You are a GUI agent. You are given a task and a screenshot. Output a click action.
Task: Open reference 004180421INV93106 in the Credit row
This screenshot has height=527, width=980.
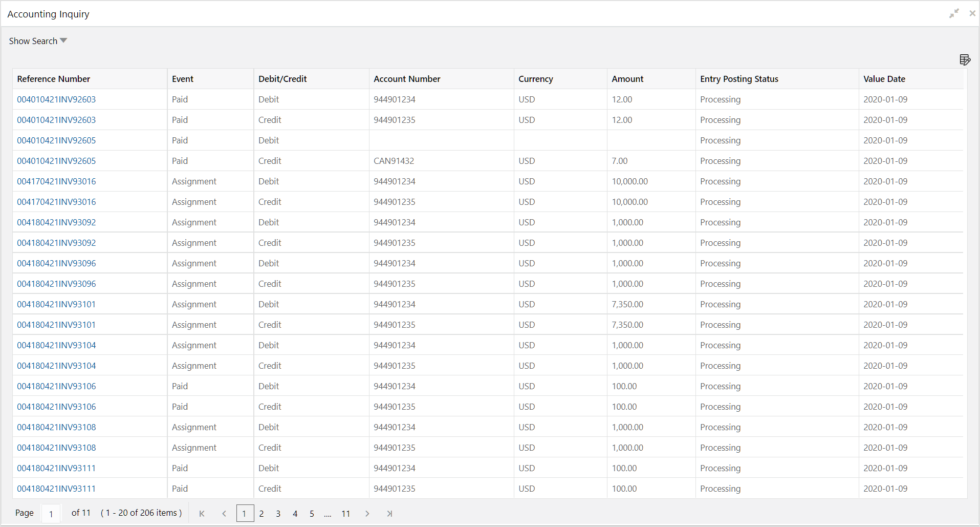click(56, 407)
